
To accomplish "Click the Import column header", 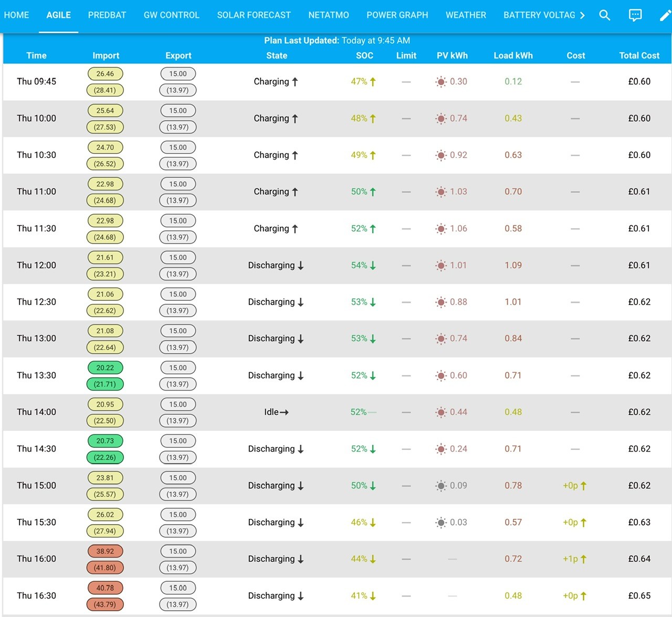I will tap(106, 56).
